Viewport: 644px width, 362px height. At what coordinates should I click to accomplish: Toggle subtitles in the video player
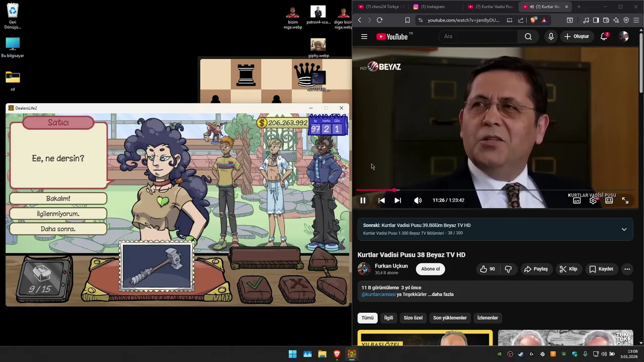click(577, 200)
